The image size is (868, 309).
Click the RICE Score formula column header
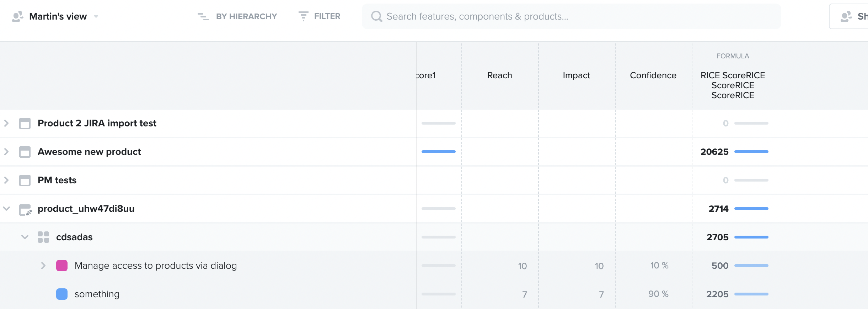click(733, 85)
